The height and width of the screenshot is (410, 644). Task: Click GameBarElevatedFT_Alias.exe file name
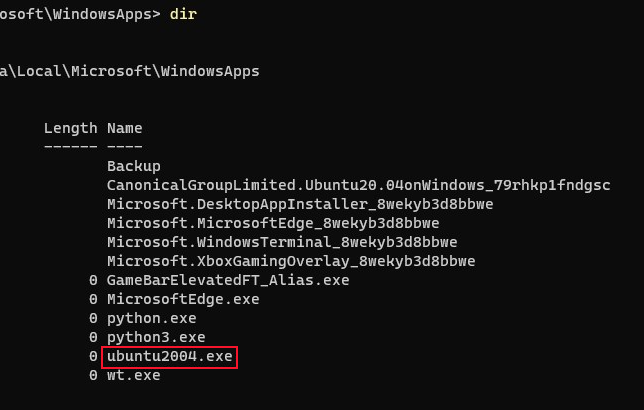tap(228, 280)
